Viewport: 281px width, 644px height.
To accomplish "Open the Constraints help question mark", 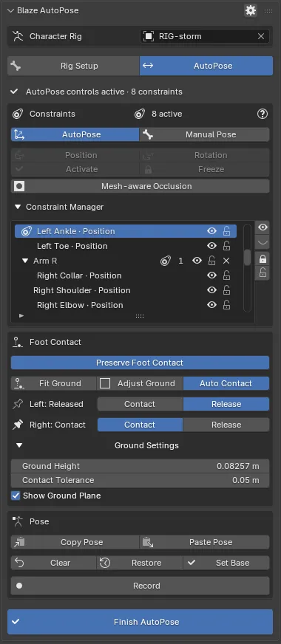I will click(262, 114).
